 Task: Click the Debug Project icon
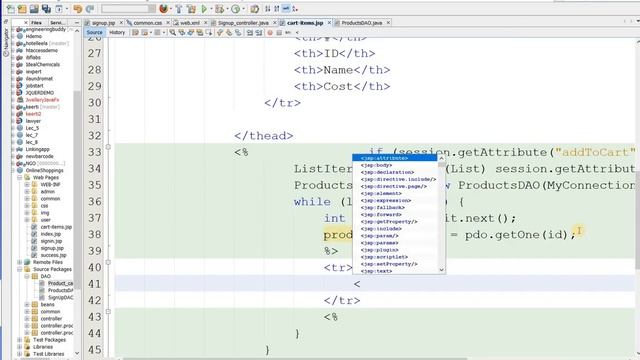[219, 9]
